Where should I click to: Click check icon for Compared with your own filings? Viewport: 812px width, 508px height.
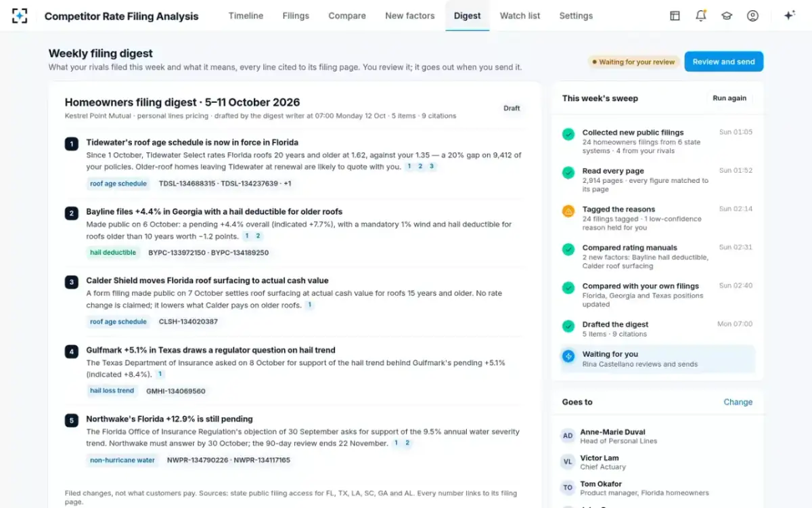pyautogui.click(x=568, y=288)
